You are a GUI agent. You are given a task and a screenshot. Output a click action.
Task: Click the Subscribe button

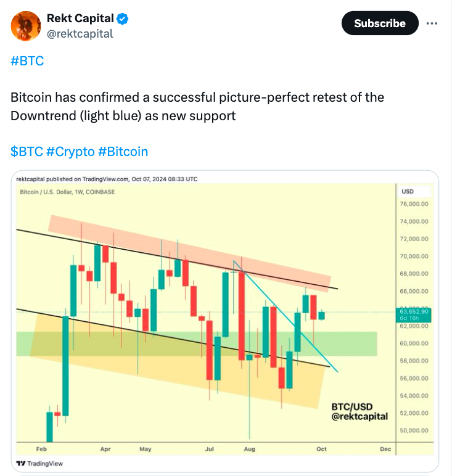point(379,23)
